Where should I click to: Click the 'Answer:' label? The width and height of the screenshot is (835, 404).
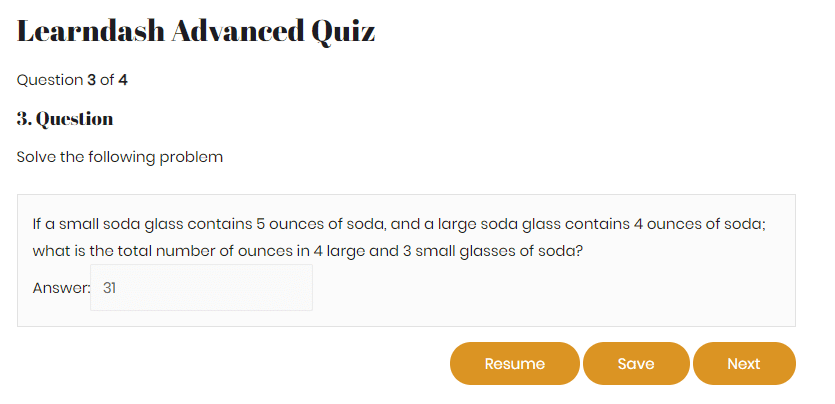pyautogui.click(x=62, y=288)
